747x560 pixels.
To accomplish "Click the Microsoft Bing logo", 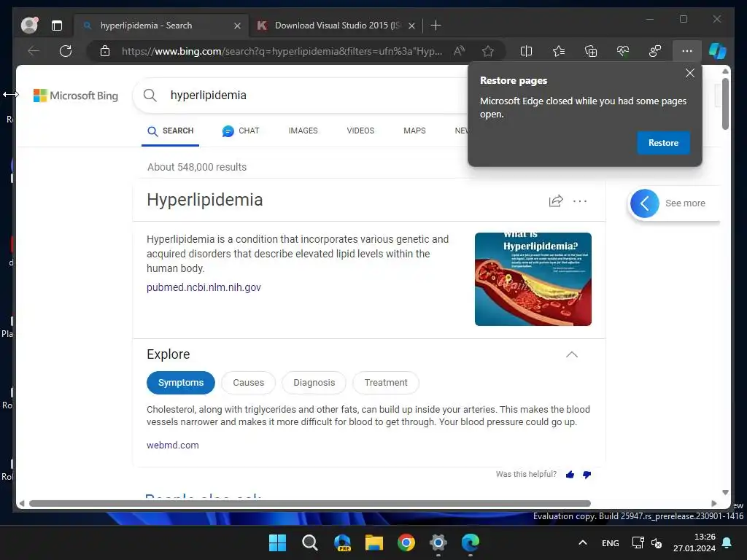I will [x=76, y=96].
